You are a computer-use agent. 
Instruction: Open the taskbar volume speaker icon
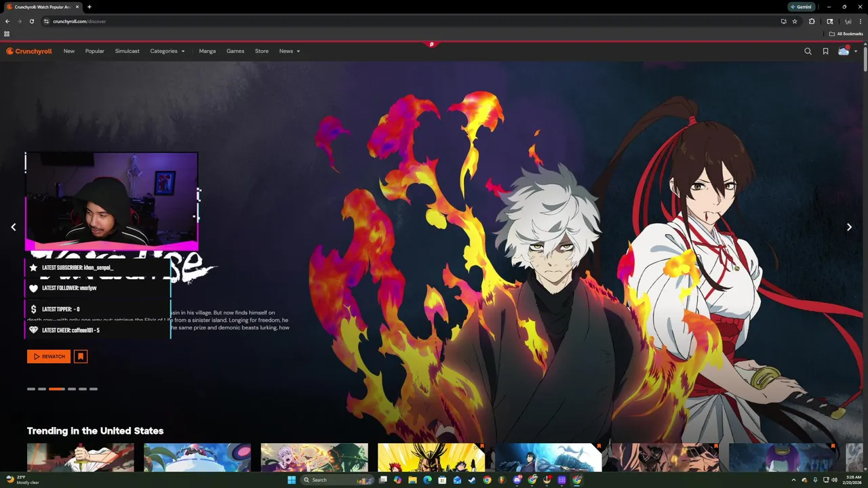pos(834,480)
